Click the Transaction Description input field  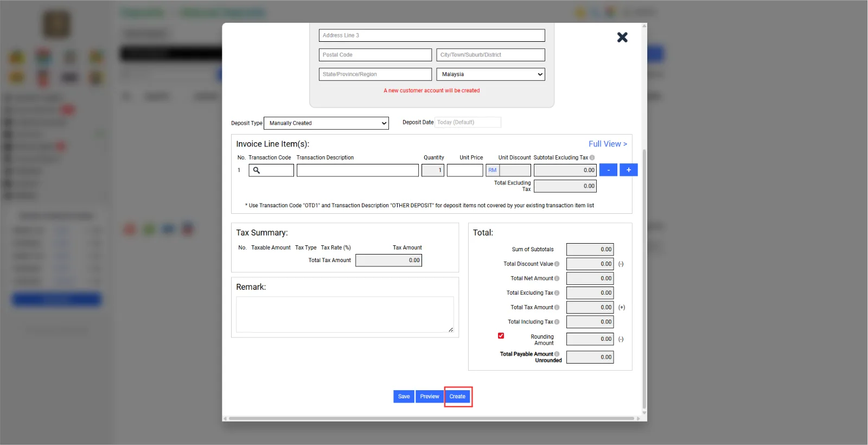358,170
